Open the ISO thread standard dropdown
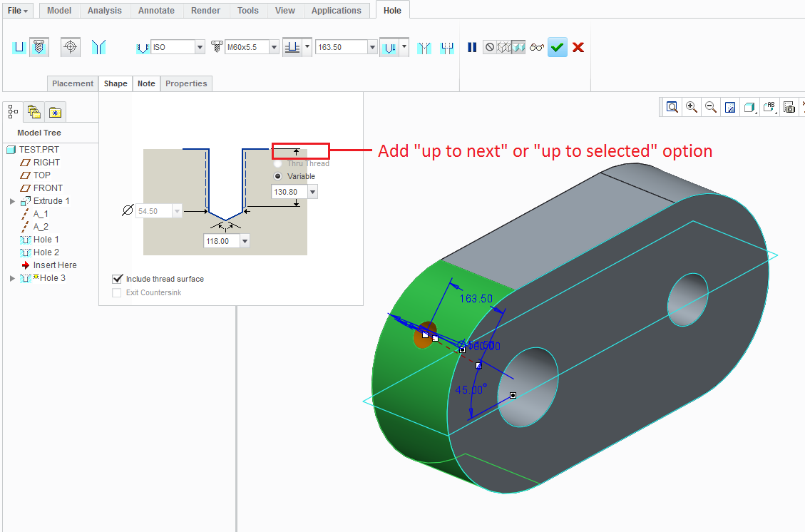Image resolution: width=805 pixels, height=532 pixels. coord(200,48)
